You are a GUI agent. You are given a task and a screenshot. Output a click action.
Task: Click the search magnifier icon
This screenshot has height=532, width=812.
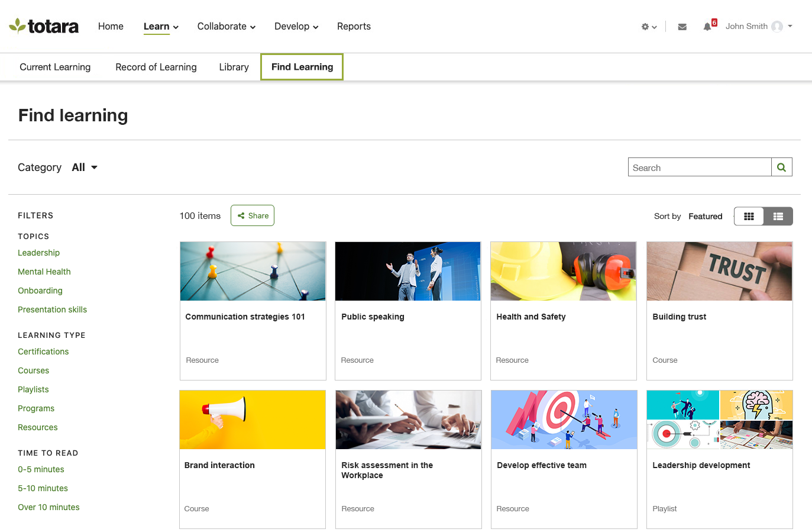pyautogui.click(x=782, y=167)
